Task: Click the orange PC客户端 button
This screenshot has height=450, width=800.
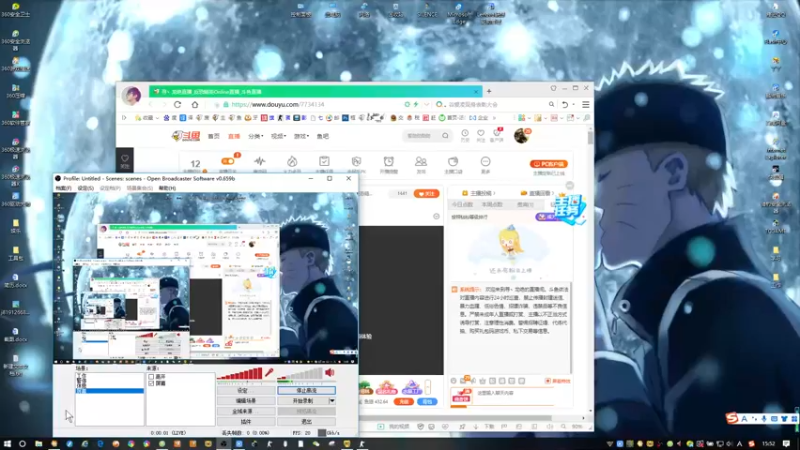Action: coord(549,164)
